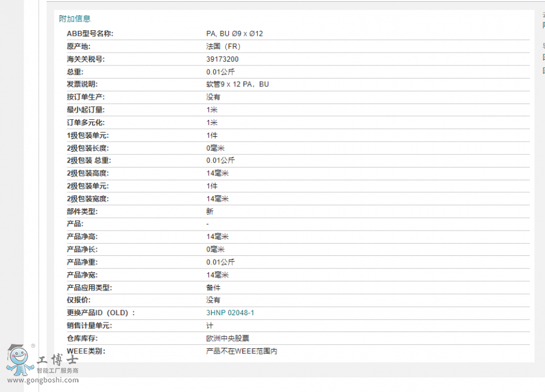
Task: Click the PA, BU Ø9 x Ø12 value
Action: click(234, 34)
